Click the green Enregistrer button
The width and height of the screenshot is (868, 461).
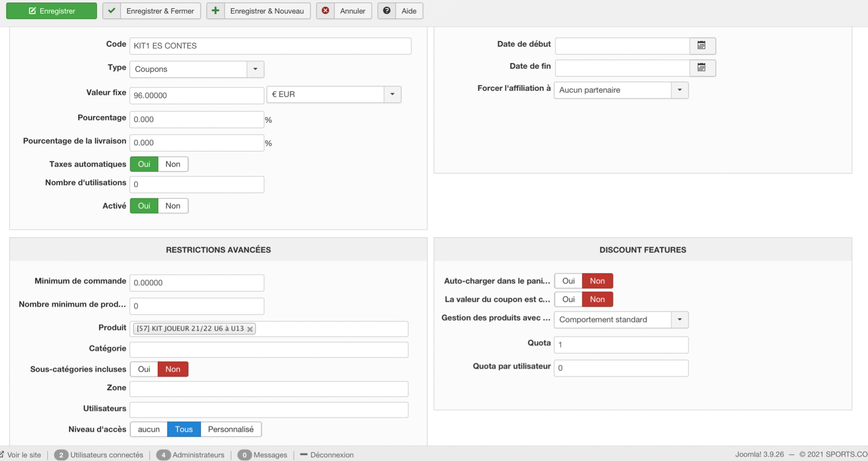52,11
